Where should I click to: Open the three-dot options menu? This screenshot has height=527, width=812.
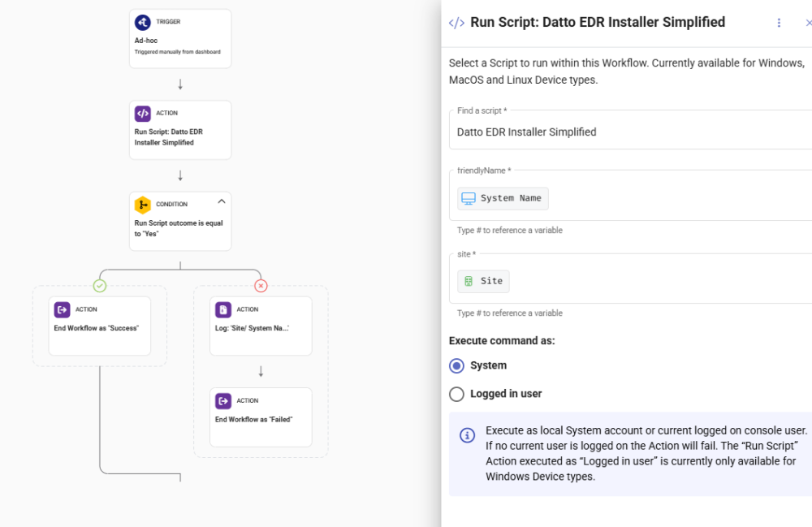coord(779,23)
